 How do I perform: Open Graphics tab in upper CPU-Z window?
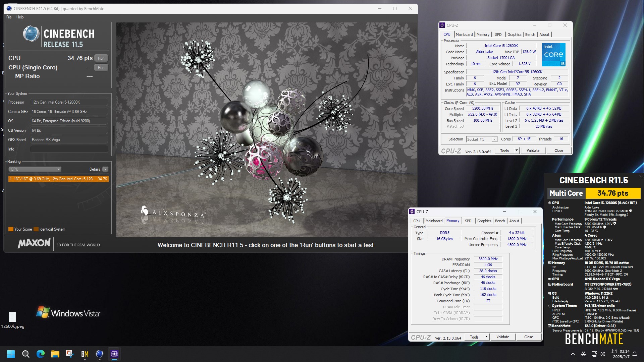pos(514,35)
